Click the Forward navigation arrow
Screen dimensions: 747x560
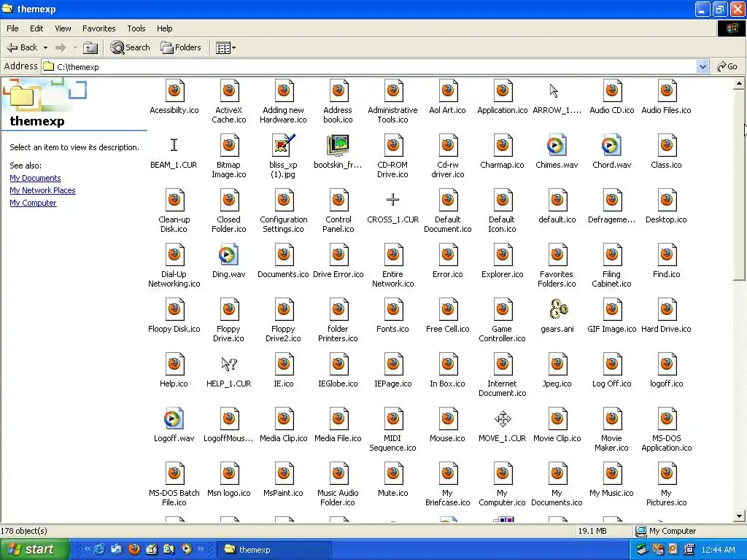61,47
